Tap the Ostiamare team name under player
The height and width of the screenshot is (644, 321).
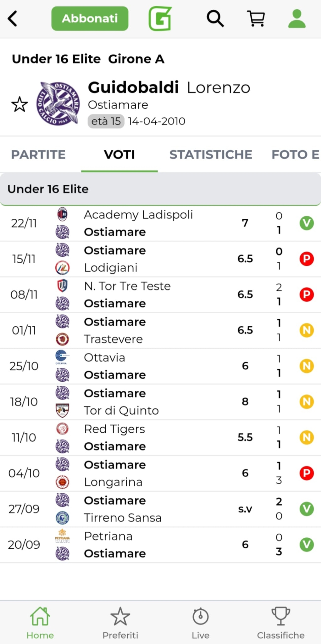point(118,105)
